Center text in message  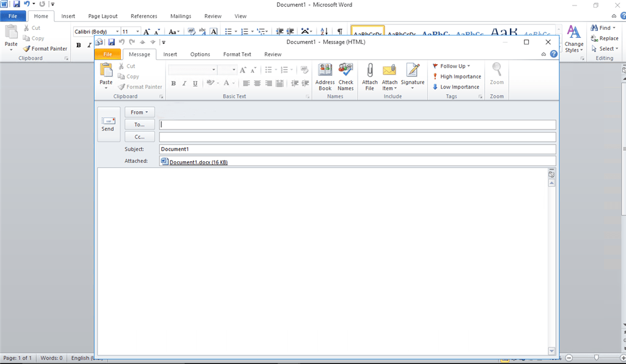point(257,83)
